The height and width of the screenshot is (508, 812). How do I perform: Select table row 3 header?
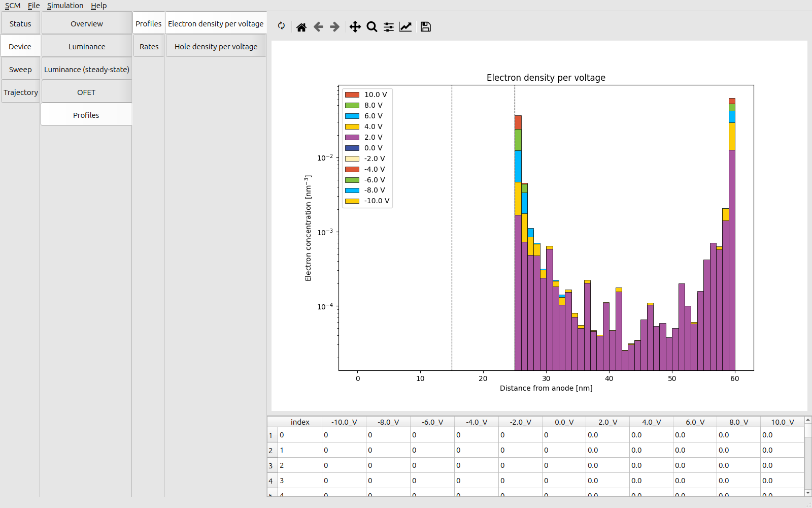[271, 466]
